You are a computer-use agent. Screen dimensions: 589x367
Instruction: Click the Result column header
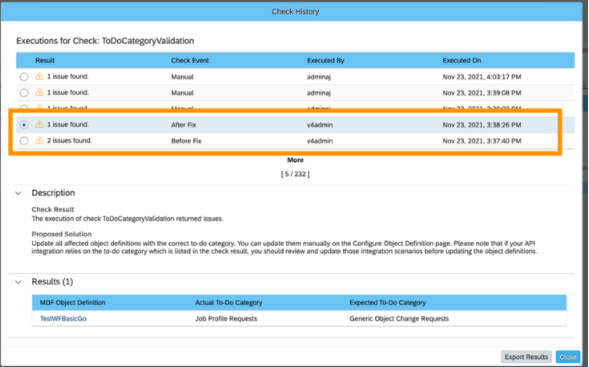pyautogui.click(x=45, y=60)
